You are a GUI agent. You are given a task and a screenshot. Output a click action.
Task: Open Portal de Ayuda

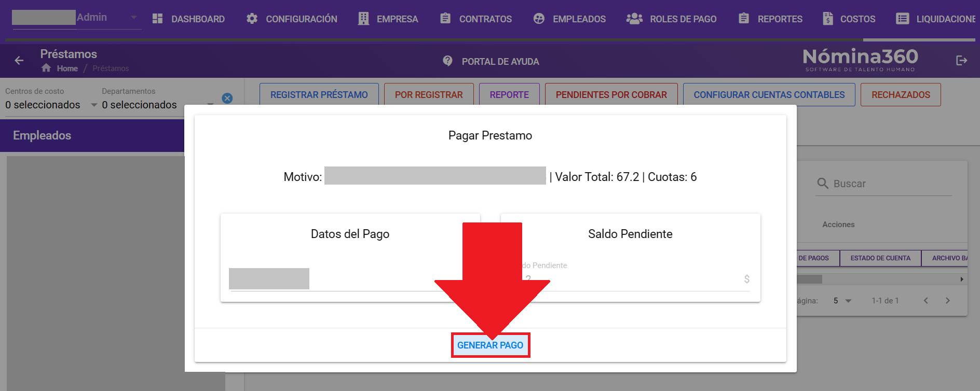pyautogui.click(x=500, y=62)
